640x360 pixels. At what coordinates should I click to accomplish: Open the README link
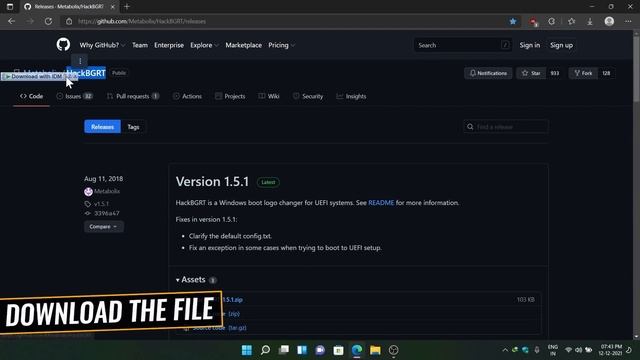coord(381,203)
